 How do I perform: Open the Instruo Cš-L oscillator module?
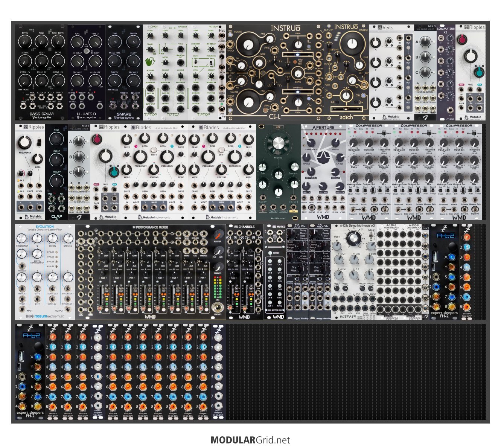click(275, 72)
